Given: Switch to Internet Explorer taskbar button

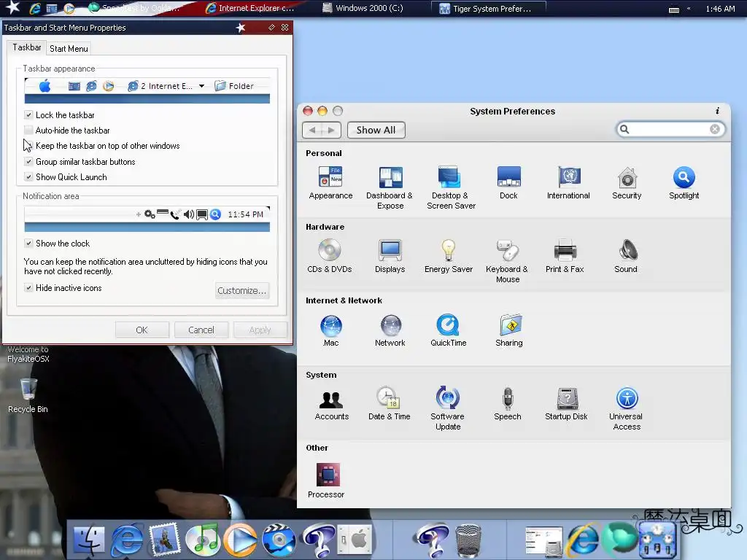Looking at the screenshot, I should pyautogui.click(x=249, y=8).
